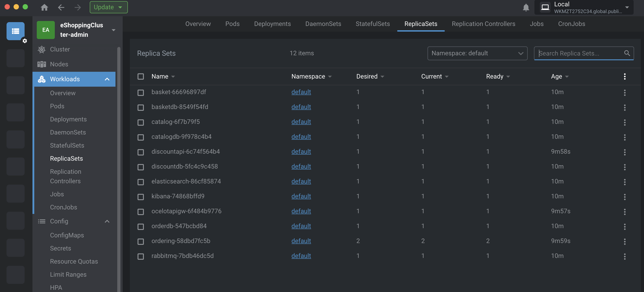The image size is (644, 292).
Task: Open the default namespace link for basket
Action: click(301, 92)
